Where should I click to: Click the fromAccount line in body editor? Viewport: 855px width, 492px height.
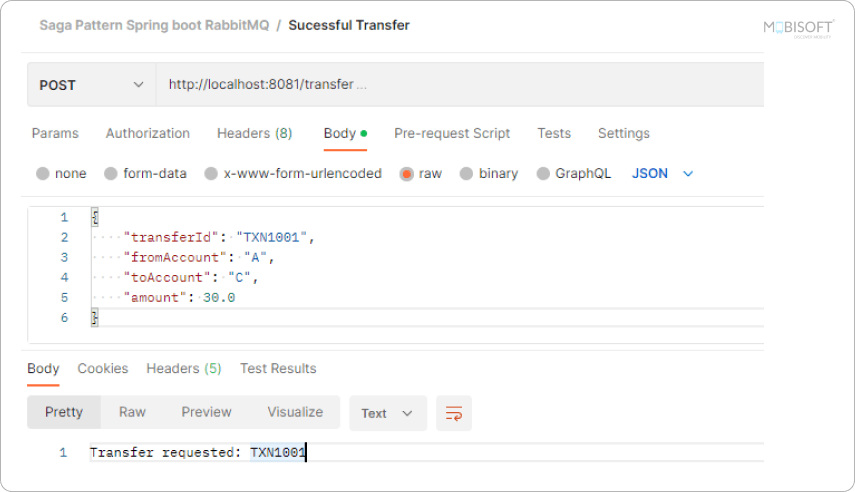(x=198, y=257)
